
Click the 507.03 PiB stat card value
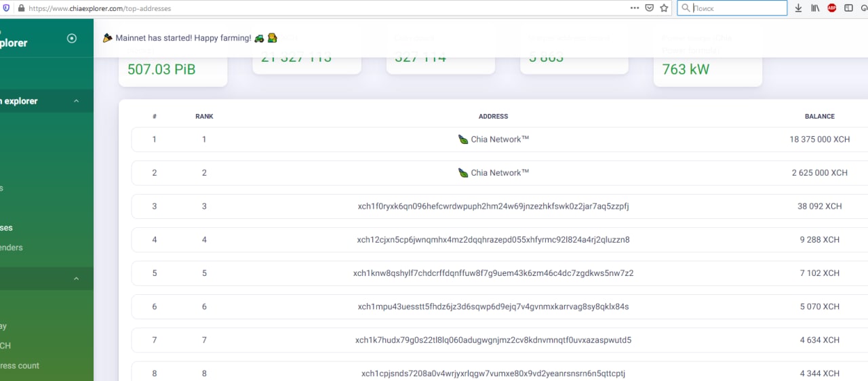[161, 69]
